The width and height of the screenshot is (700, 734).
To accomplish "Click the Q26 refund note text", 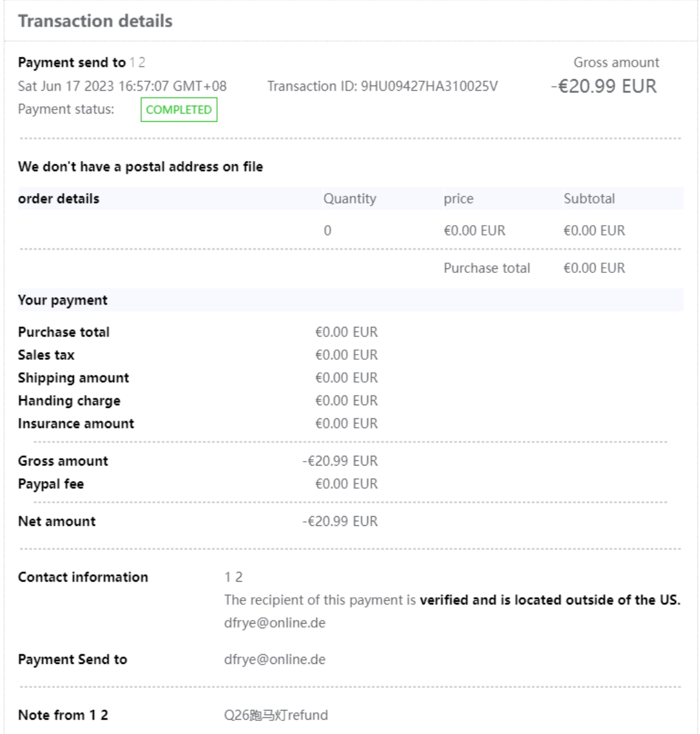I will point(276,715).
